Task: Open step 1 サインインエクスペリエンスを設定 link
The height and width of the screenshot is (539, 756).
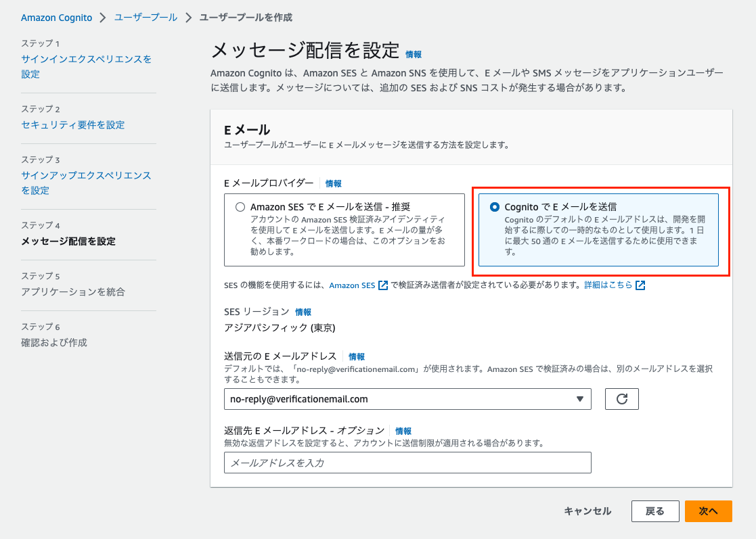Action: tap(87, 66)
